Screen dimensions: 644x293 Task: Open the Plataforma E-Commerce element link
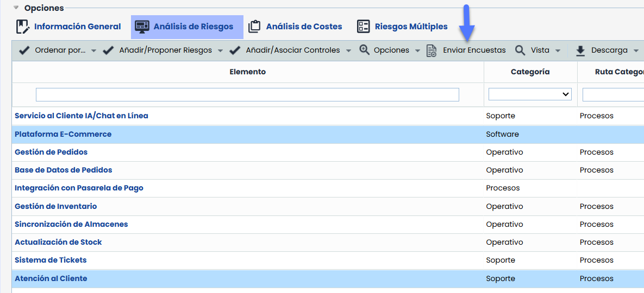[x=63, y=134]
